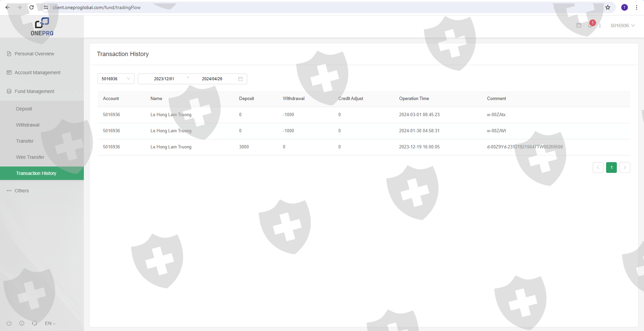Collapse the Fund Management section

(42, 91)
